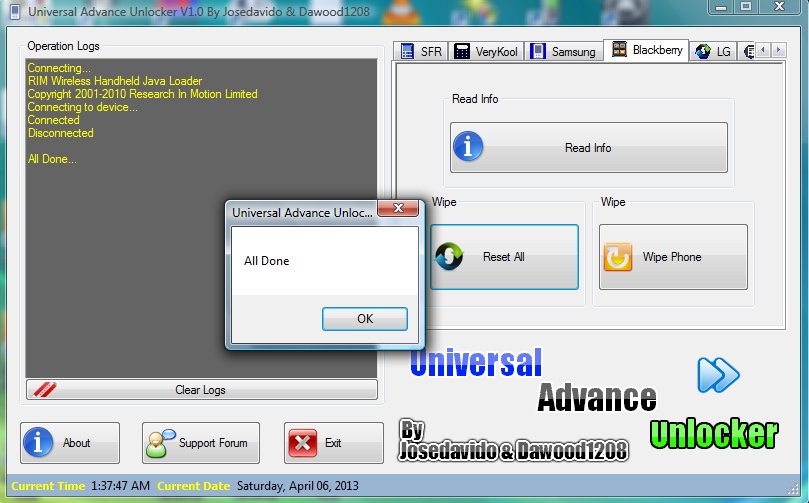Click the user chat icon on Support Forum
The image size is (809, 503).
(160, 443)
